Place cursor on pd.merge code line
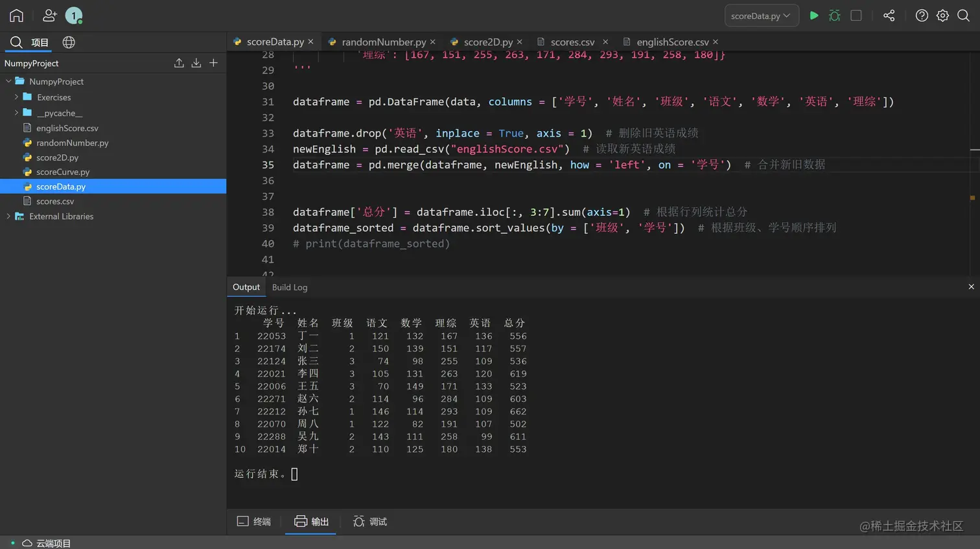The height and width of the screenshot is (549, 980). [512, 165]
